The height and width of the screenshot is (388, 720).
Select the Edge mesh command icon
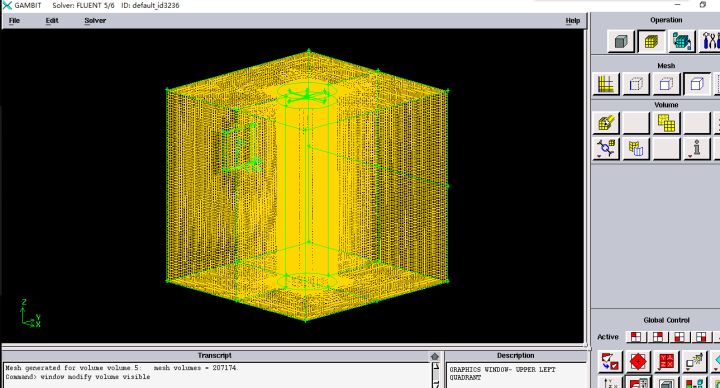pyautogui.click(x=636, y=84)
